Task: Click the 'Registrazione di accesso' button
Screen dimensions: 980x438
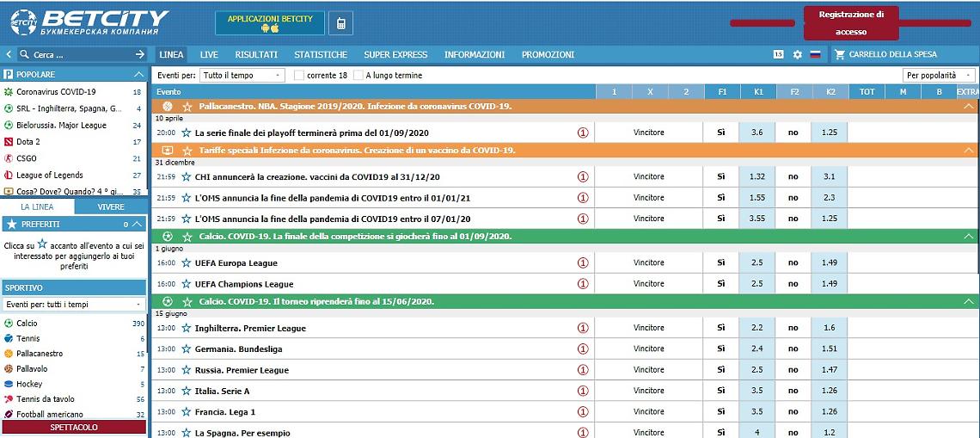Action: [851, 23]
